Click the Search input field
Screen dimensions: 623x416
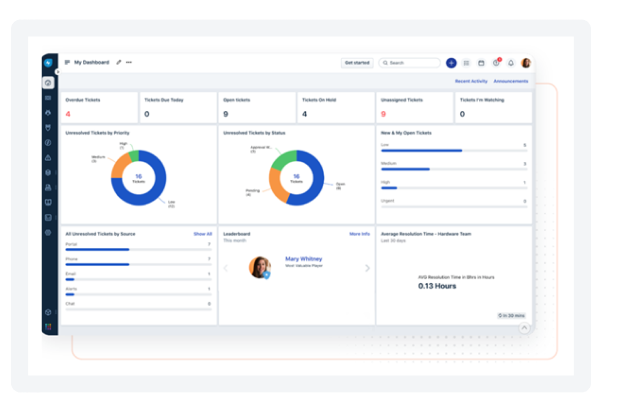[x=410, y=62]
